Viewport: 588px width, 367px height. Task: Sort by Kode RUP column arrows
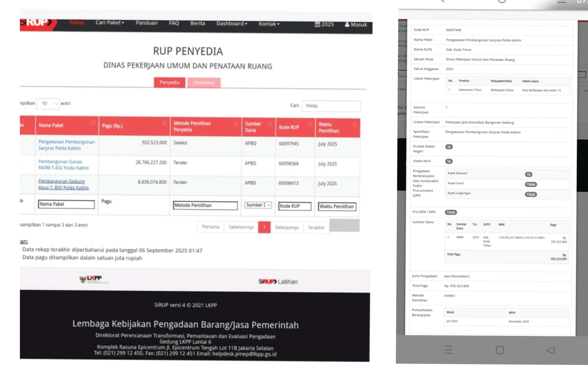click(310, 124)
